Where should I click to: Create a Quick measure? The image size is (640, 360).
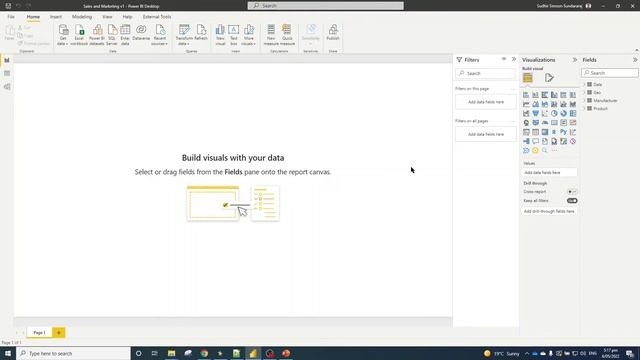pos(287,35)
